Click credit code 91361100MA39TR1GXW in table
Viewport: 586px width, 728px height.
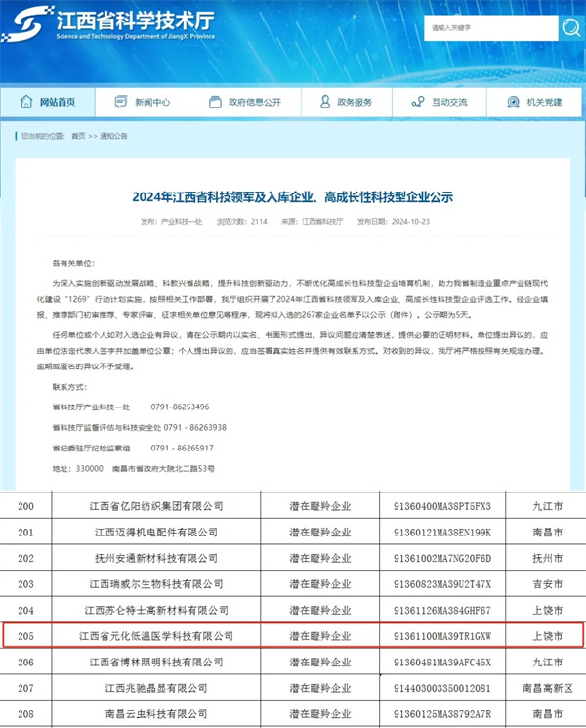(x=441, y=635)
